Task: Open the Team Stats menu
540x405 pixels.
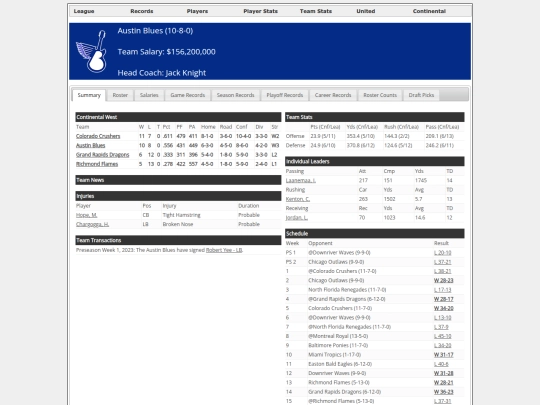Action: 316,11
